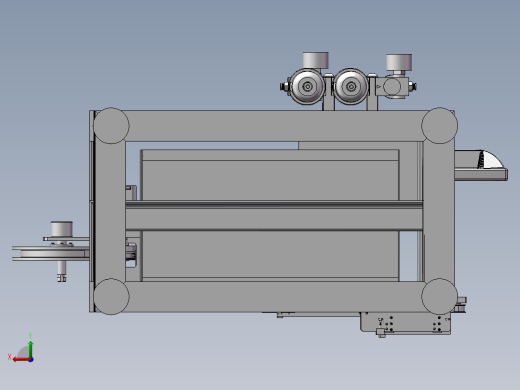
Task: Select the right guide roller on top of the frame
Action: click(x=351, y=87)
